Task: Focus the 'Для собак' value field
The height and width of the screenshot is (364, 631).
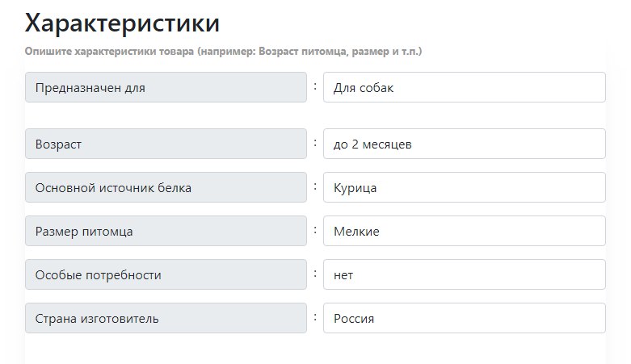Action: [x=465, y=87]
